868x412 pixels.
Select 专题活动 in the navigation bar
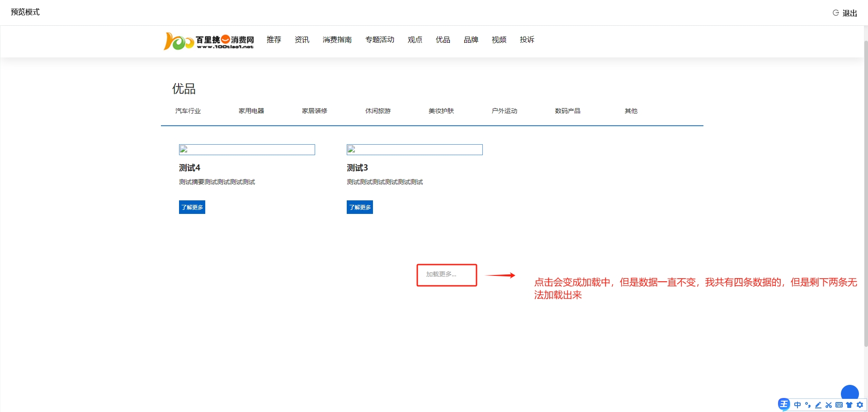tap(380, 40)
